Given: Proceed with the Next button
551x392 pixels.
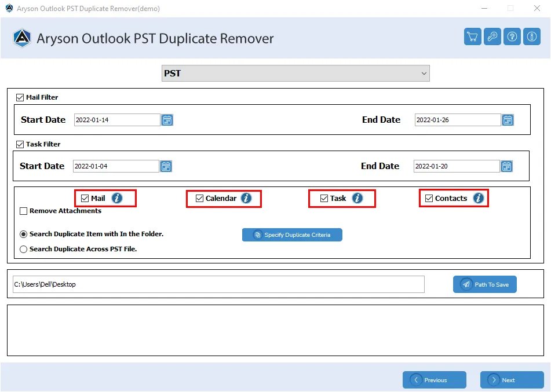Looking at the screenshot, I should pyautogui.click(x=512, y=380).
